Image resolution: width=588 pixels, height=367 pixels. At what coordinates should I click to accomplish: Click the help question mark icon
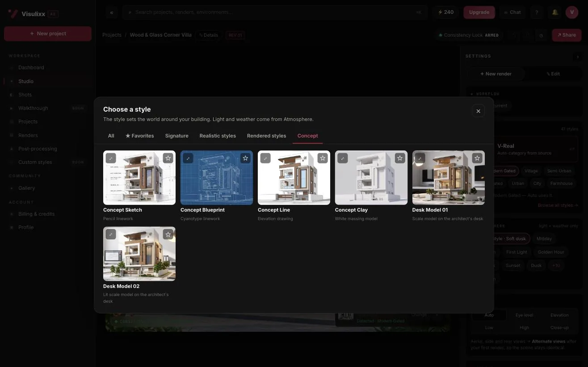coord(537,13)
